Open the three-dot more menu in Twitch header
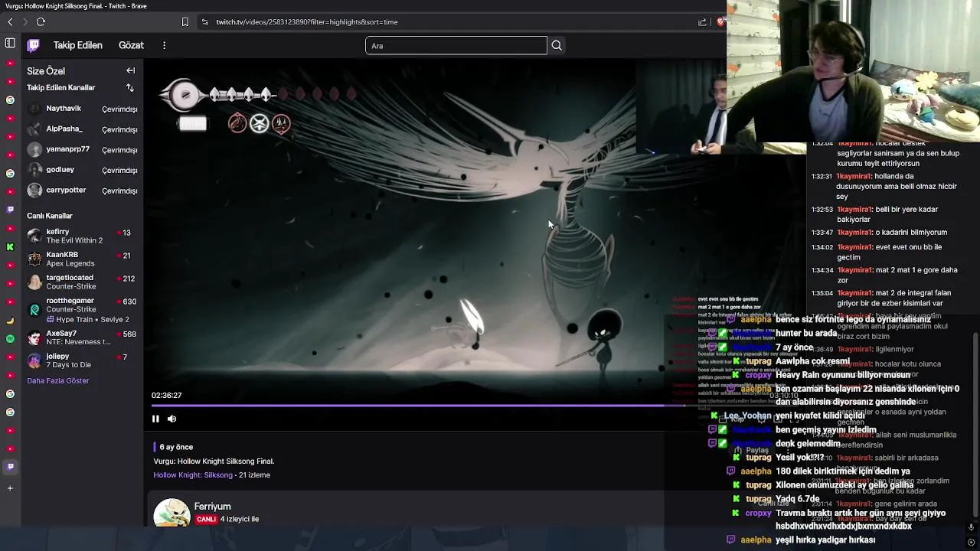 point(164,46)
